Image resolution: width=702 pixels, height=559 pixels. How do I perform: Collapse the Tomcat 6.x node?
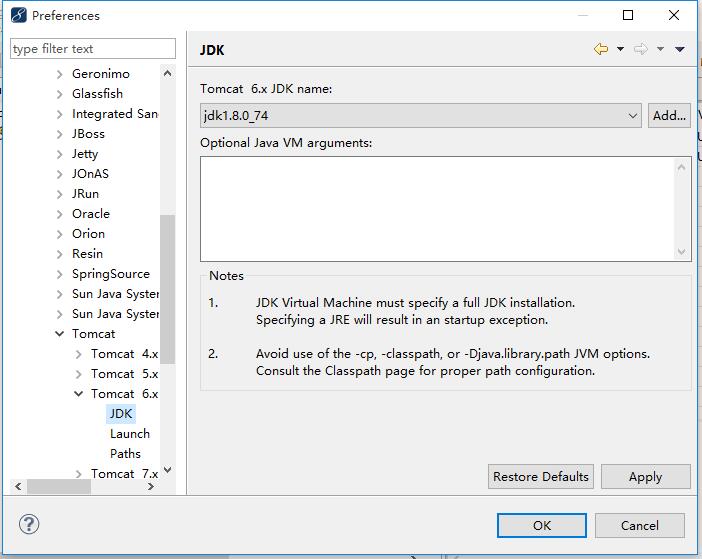click(x=79, y=393)
